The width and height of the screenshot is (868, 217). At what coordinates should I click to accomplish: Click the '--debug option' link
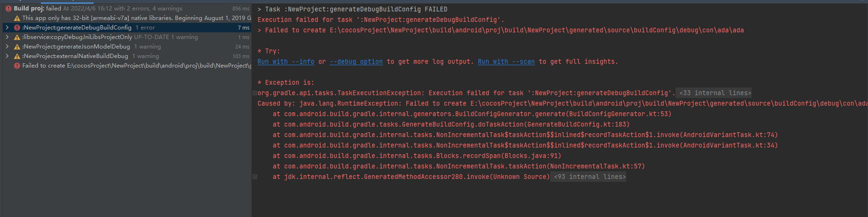click(356, 62)
